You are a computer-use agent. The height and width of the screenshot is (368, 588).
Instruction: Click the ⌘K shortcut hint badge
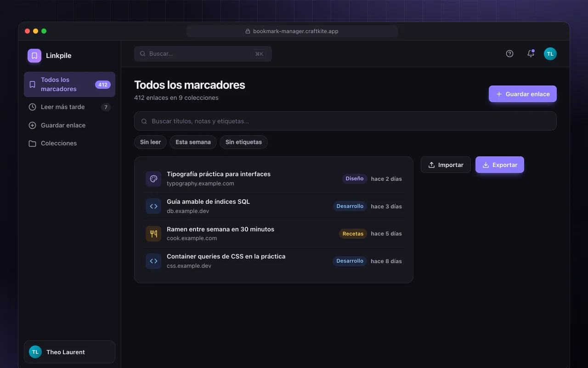coord(259,54)
